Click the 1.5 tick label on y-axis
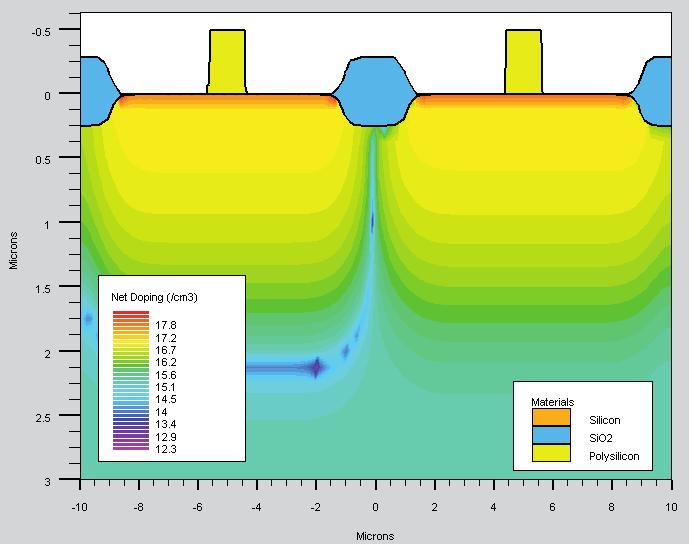This screenshot has width=689, height=544. (43, 289)
